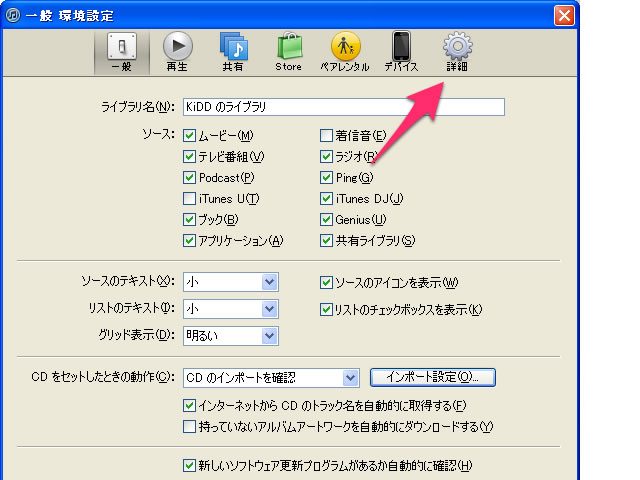The height and width of the screenshot is (480, 640).
Task: Toggle the ブック(B) checkbox
Action: click(x=189, y=220)
